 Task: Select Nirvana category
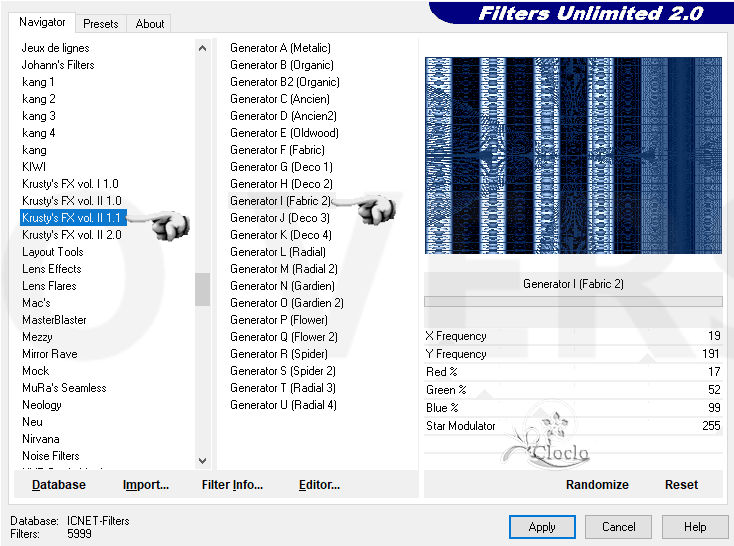[x=41, y=439]
